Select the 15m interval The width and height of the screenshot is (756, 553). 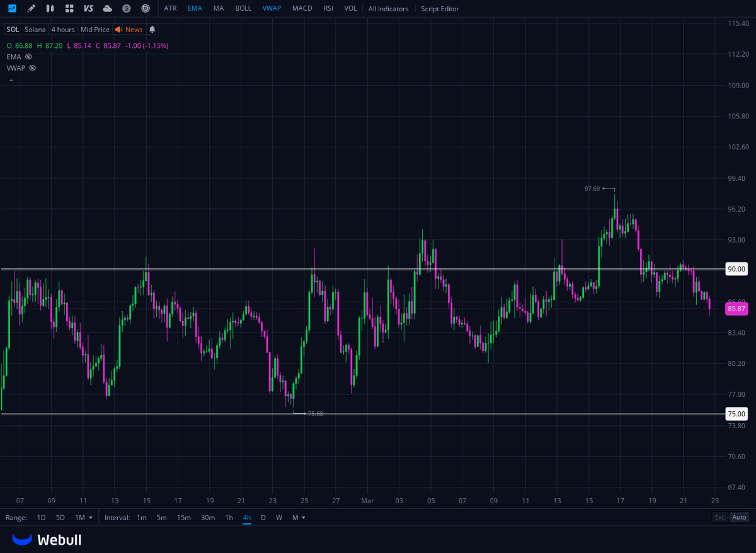click(184, 517)
